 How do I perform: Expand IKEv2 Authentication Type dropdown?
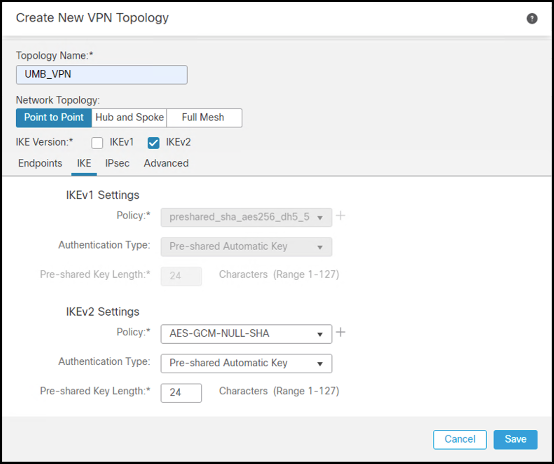[x=246, y=363]
